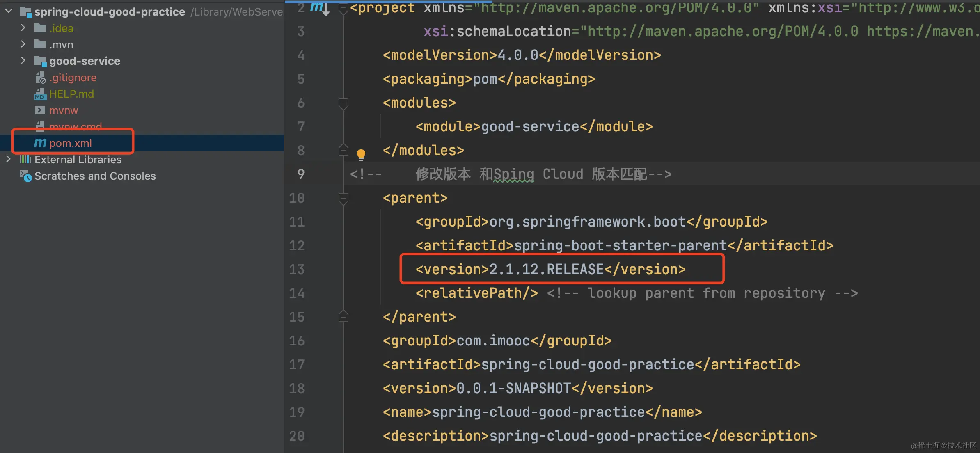Click the Maven icon beside pom.xml
This screenshot has height=453, width=980.
pyautogui.click(x=40, y=143)
